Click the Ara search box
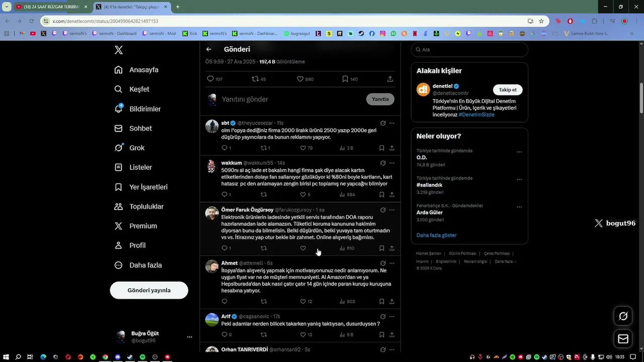Screen dimensions: 644x362 (x=469, y=50)
